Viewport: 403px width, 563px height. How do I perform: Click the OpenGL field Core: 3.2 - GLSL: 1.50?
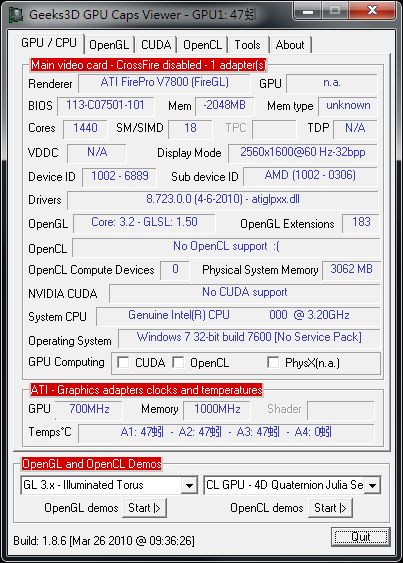click(x=144, y=223)
